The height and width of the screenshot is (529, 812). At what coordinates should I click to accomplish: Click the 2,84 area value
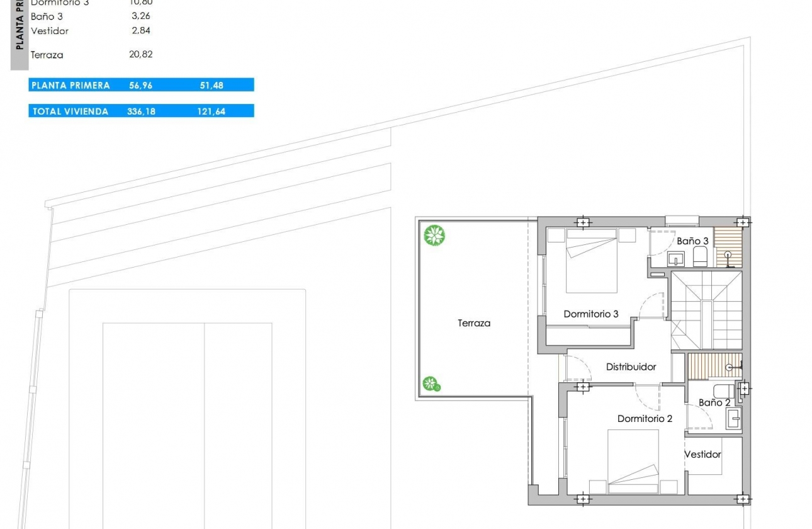coord(140,30)
